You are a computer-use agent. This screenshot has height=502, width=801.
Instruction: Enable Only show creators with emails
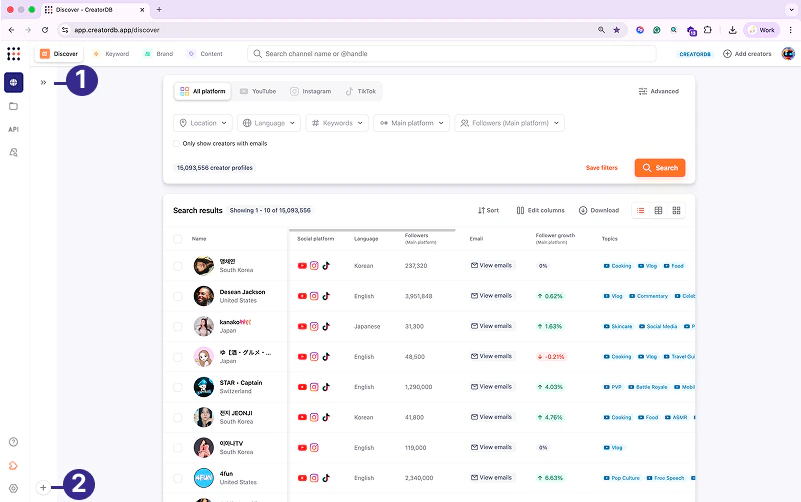177,144
